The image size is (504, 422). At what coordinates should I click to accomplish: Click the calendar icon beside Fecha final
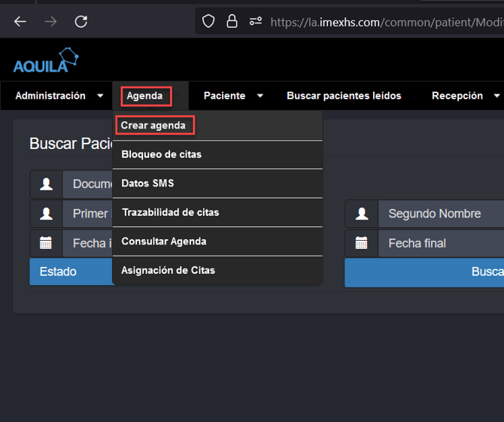[362, 243]
